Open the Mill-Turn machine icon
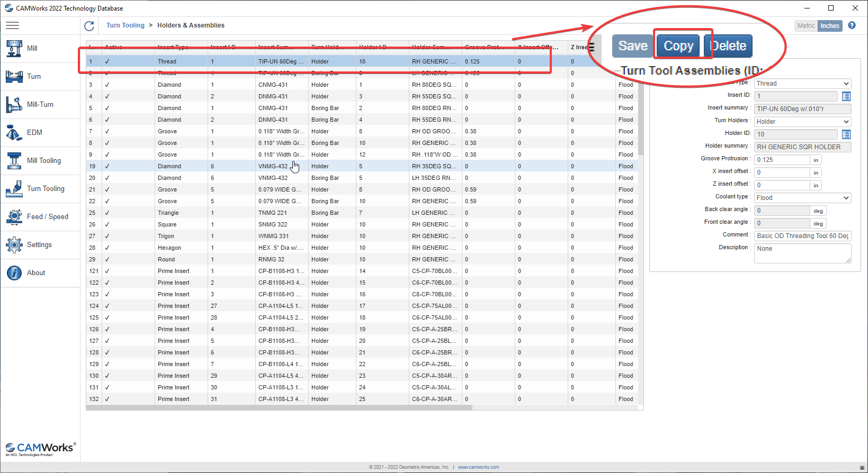Screen dimensions: 868x473 [x=14, y=104]
